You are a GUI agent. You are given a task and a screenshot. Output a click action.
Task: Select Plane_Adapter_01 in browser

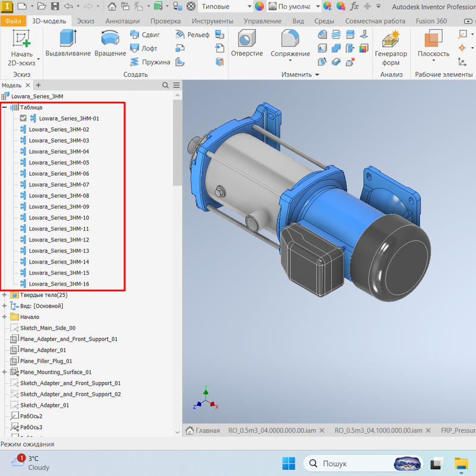(38, 350)
